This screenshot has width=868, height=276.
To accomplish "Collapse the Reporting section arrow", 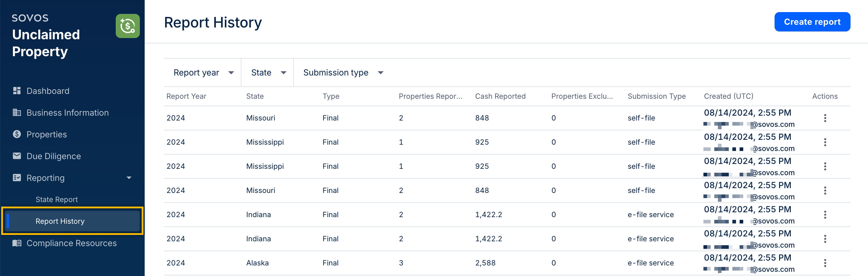I will click(x=129, y=178).
